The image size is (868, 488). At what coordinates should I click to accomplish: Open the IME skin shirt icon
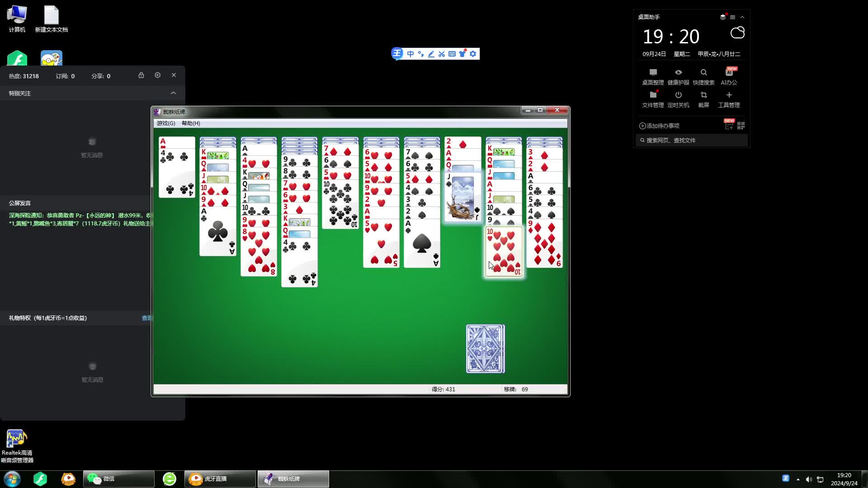[x=462, y=54]
